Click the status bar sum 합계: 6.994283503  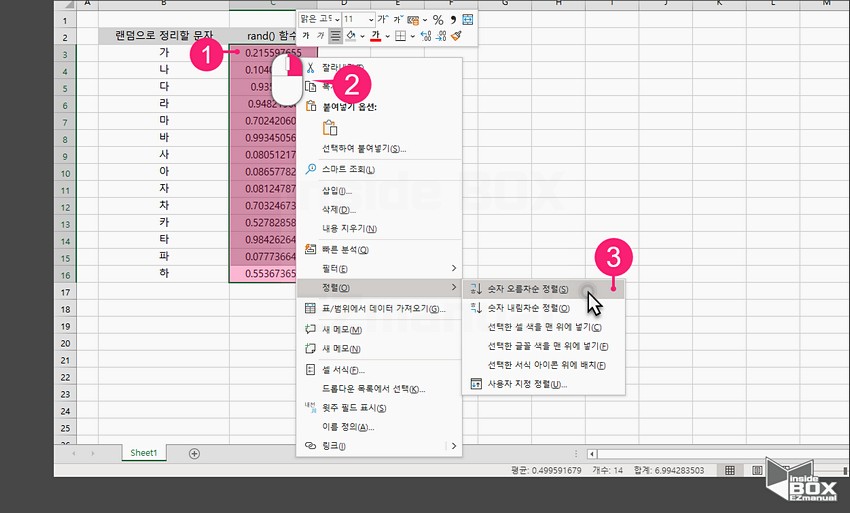pyautogui.click(x=668, y=470)
